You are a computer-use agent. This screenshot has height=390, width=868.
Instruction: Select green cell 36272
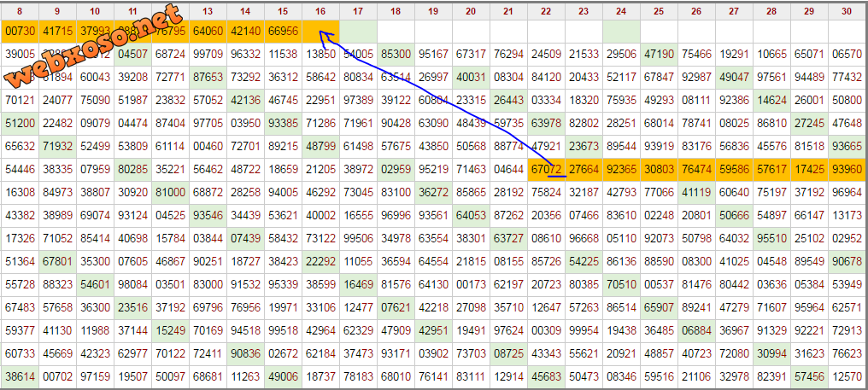pyautogui.click(x=433, y=194)
